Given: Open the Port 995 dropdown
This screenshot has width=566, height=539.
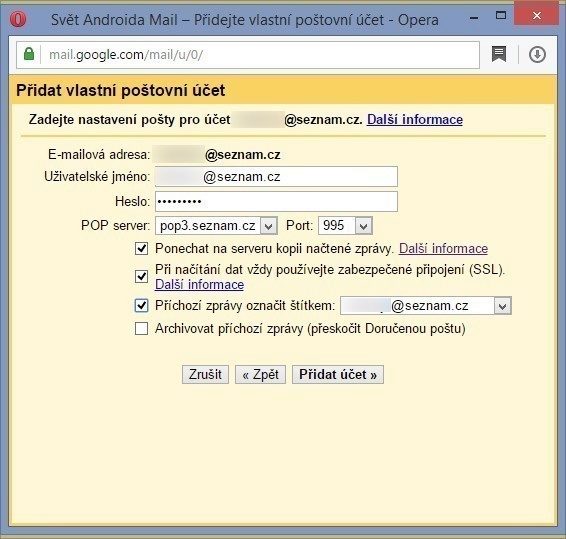Looking at the screenshot, I should click(x=363, y=226).
